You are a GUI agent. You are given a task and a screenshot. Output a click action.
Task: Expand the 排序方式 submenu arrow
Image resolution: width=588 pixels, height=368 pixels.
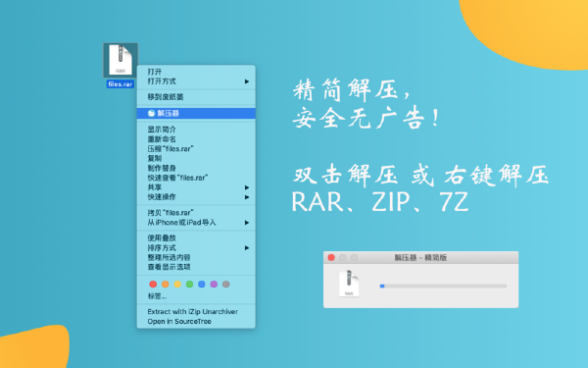tap(247, 248)
